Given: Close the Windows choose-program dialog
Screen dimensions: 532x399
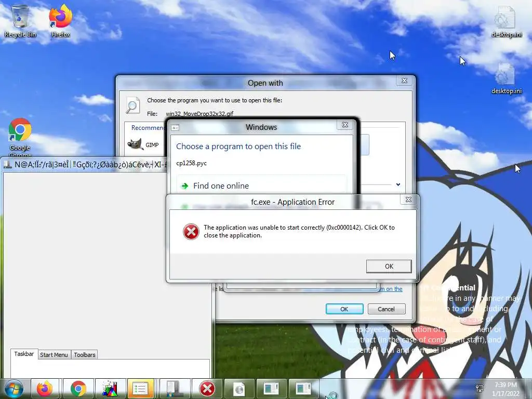Looking at the screenshot, I should [345, 125].
